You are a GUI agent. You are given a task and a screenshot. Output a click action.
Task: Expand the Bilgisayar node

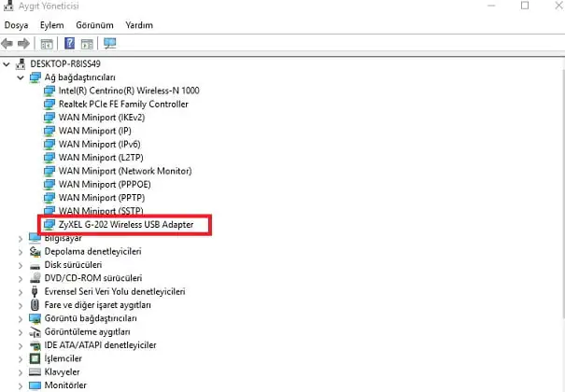click(21, 239)
